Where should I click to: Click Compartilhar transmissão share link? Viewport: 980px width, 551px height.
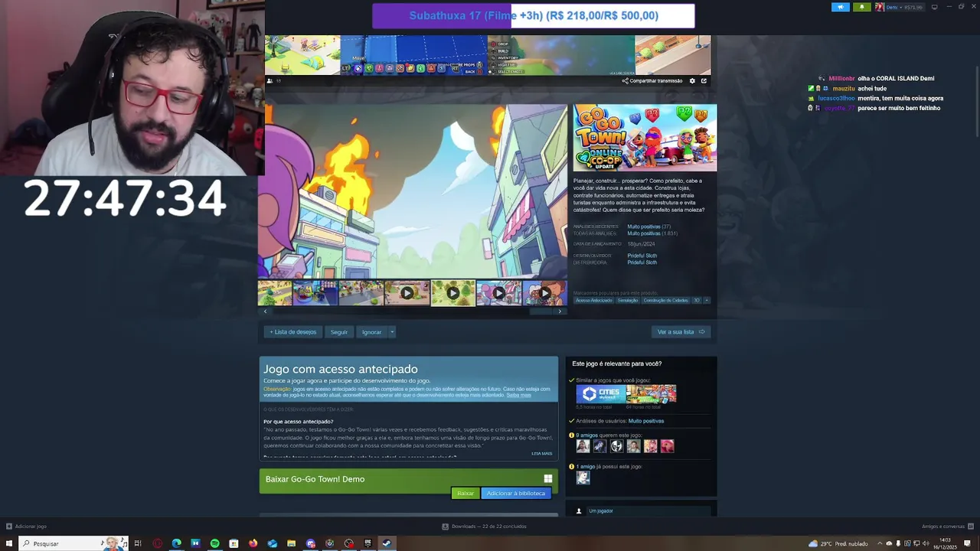(652, 80)
